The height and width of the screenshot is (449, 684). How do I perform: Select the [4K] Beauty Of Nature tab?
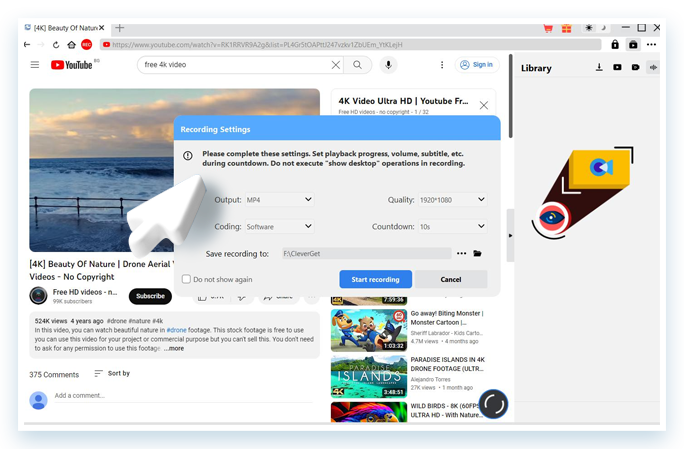[x=65, y=28]
